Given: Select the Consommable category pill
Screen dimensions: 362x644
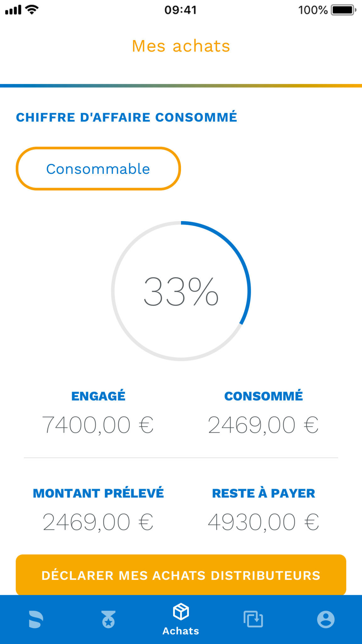Looking at the screenshot, I should [x=98, y=169].
